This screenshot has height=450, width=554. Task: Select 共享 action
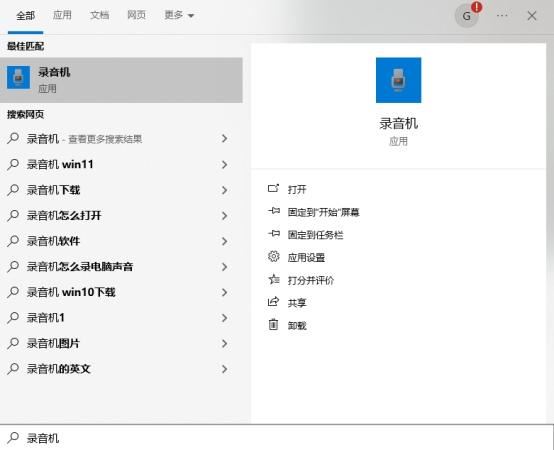click(297, 303)
